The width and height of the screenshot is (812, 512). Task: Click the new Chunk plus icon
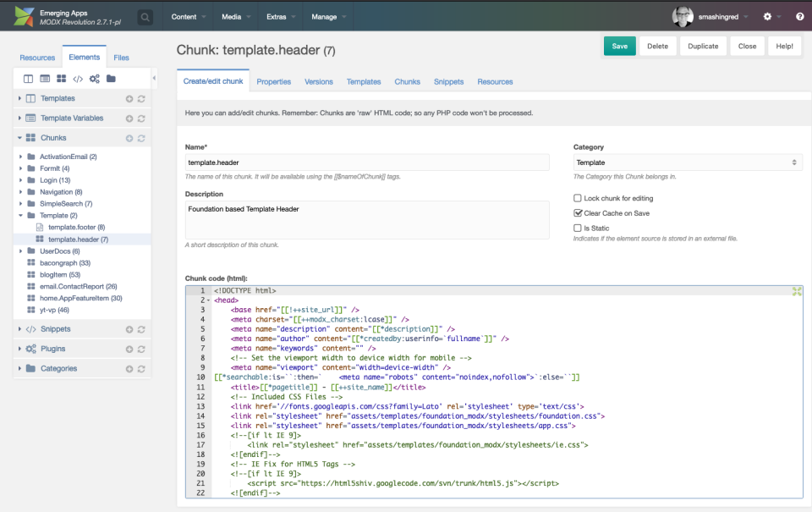(x=129, y=137)
